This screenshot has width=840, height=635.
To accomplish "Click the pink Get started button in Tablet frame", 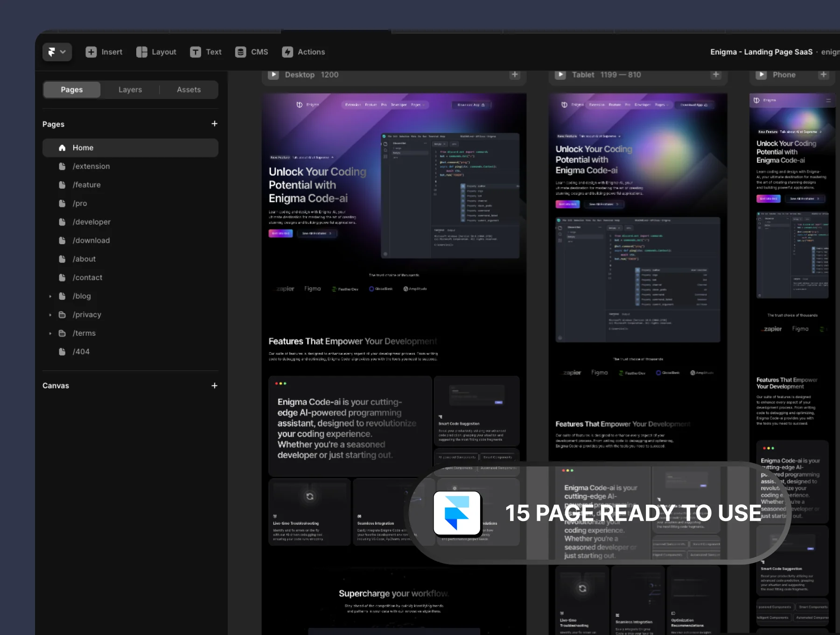I will (567, 204).
